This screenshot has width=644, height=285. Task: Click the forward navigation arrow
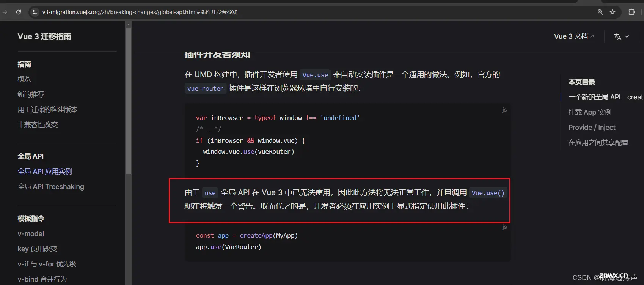(5, 12)
